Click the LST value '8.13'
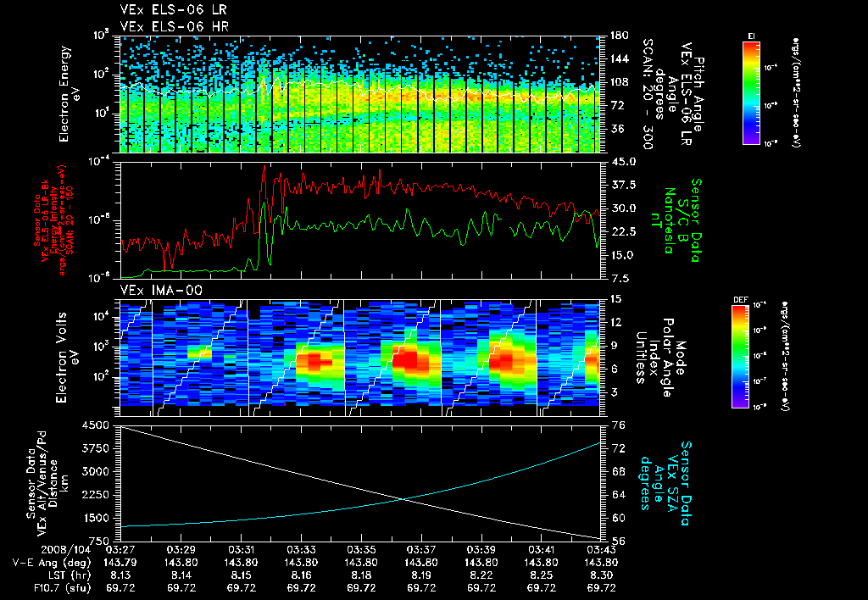This screenshot has height=600, width=868. click(120, 575)
